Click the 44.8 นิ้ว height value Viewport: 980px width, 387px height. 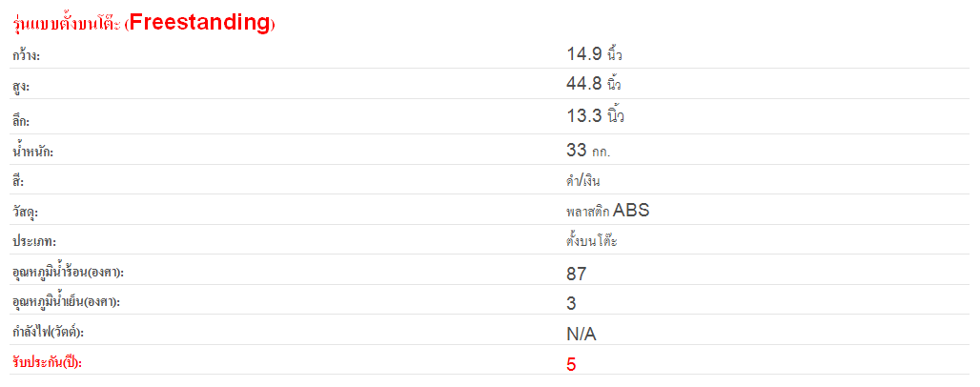point(594,83)
